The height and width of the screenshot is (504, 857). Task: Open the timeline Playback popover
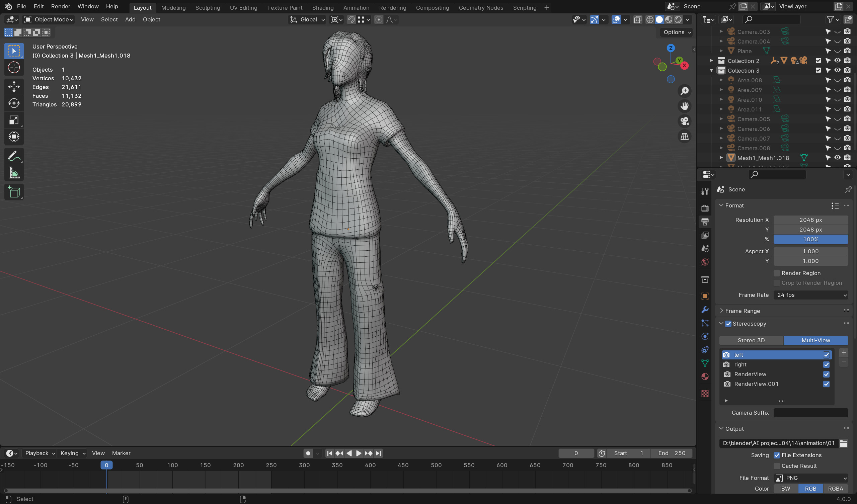click(40, 453)
